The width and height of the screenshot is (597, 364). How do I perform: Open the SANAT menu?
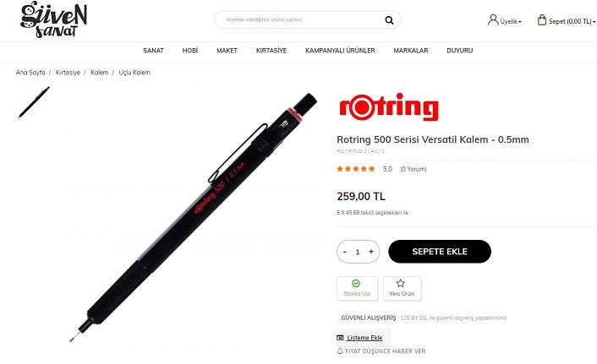coord(153,51)
